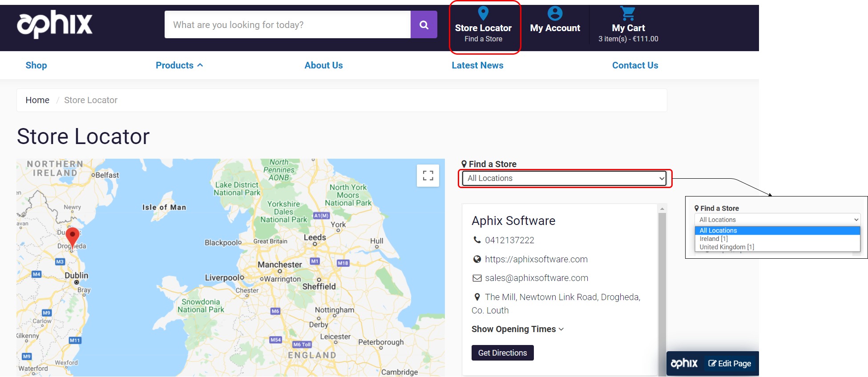Viewport: 868px width, 377px height.
Task: Select Ireland [1] in locations list
Action: coord(714,239)
